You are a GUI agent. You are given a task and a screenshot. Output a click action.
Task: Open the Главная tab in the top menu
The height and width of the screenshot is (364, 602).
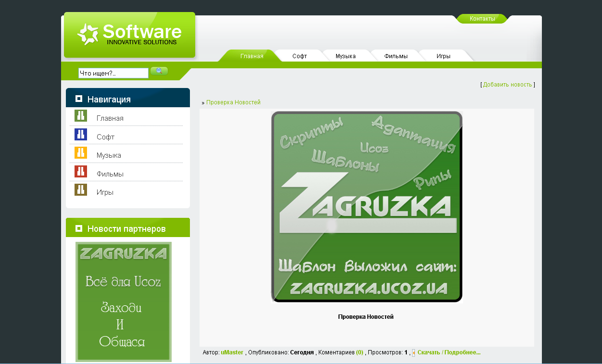[252, 56]
